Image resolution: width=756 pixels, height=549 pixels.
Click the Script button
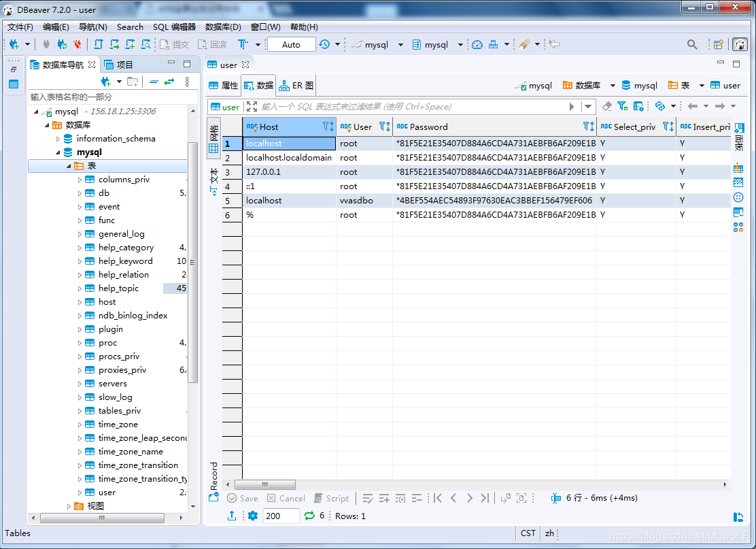click(x=331, y=499)
